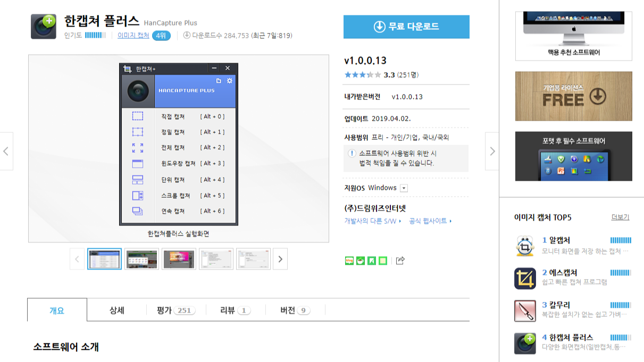Click 스크롤 캡쳐 icon in the preview window
This screenshot has height=362, width=644.
tap(138, 196)
